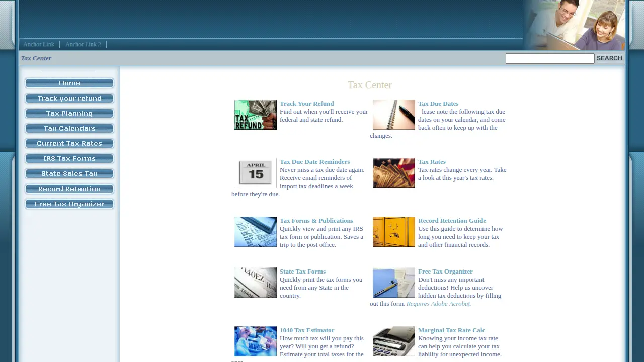This screenshot has width=644, height=362.
Task: Open Tax Calendars sidebar button
Action: [69, 129]
